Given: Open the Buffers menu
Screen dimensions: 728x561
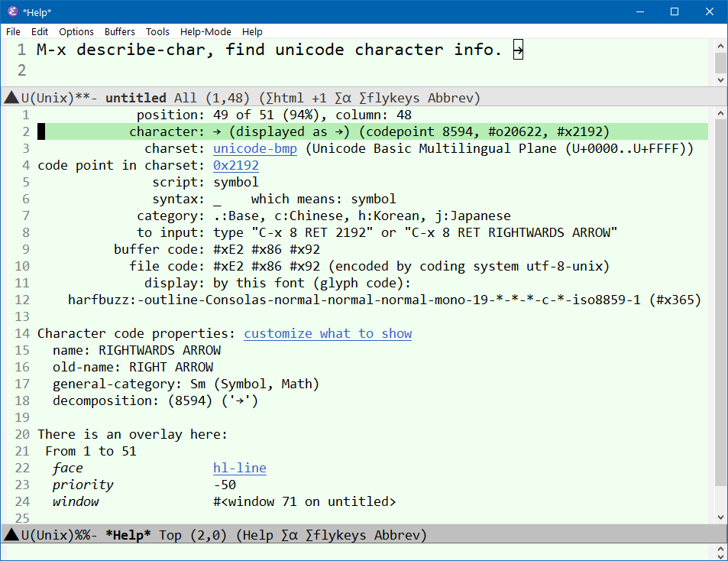Looking at the screenshot, I should click(119, 31).
